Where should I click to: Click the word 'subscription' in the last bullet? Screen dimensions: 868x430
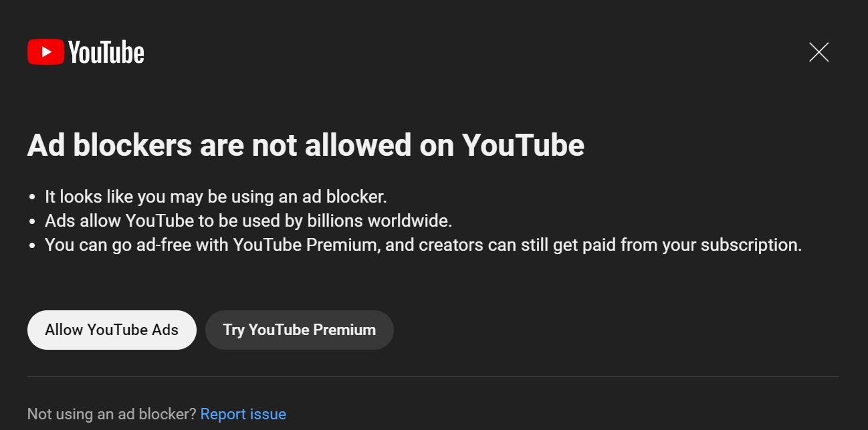click(x=750, y=245)
